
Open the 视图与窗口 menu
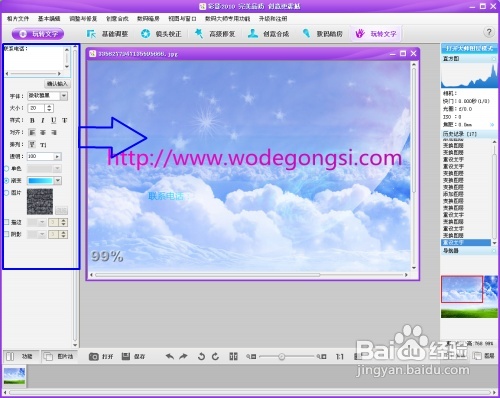tap(182, 19)
